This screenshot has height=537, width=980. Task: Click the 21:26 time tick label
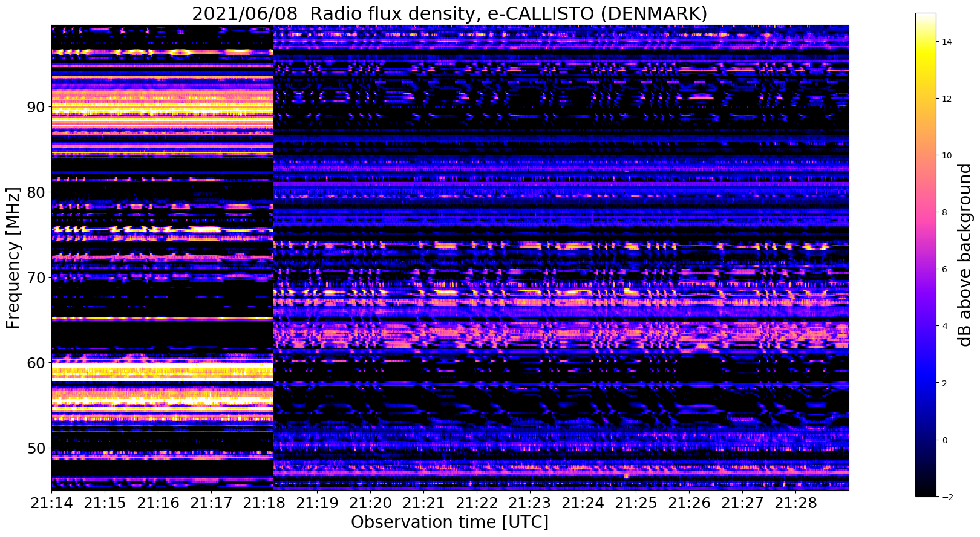[x=690, y=503]
